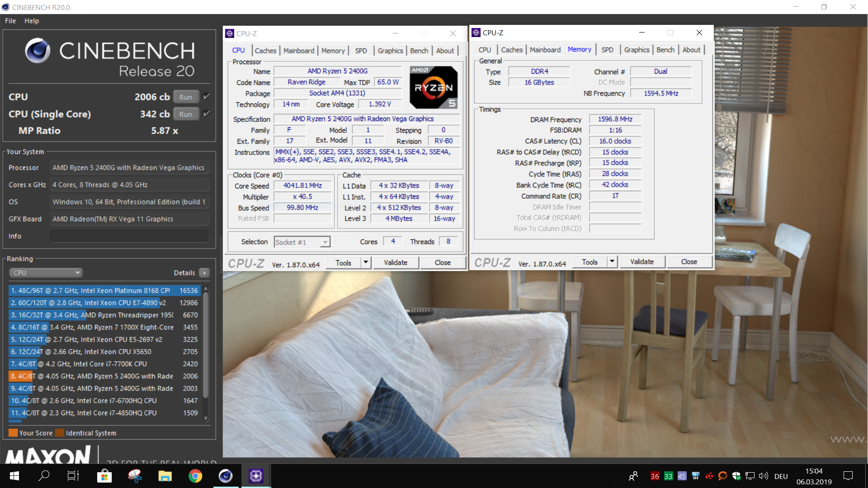Run the CPU multi-core benchmark
This screenshot has width=868, height=488.
pos(186,97)
